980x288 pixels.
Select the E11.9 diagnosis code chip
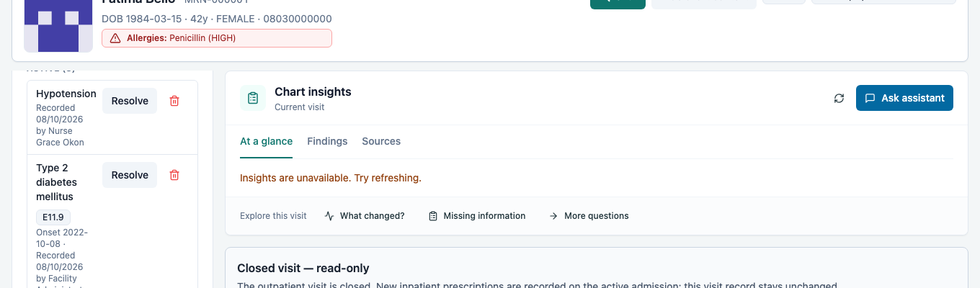[x=53, y=217]
